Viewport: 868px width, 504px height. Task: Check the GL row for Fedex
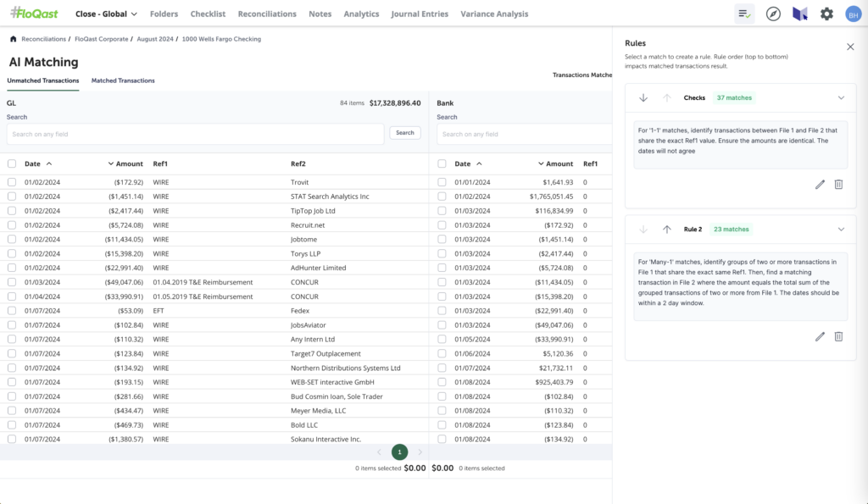[x=12, y=311]
